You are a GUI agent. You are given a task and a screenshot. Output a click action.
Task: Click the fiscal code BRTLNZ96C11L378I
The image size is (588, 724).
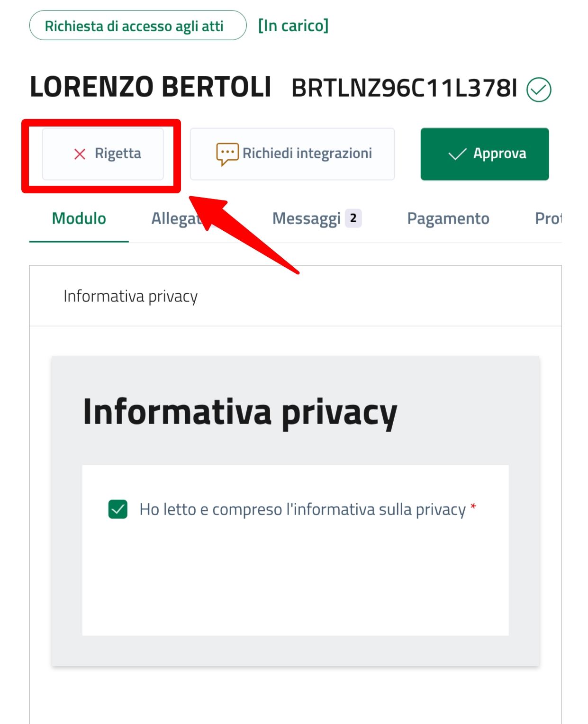(x=404, y=88)
